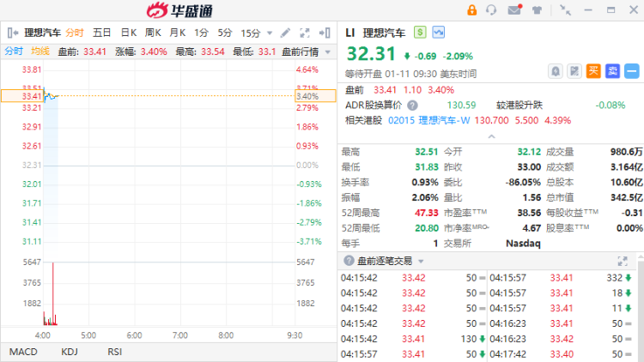
Task: Click the orange lock icon in title bar
Action: 471,10
